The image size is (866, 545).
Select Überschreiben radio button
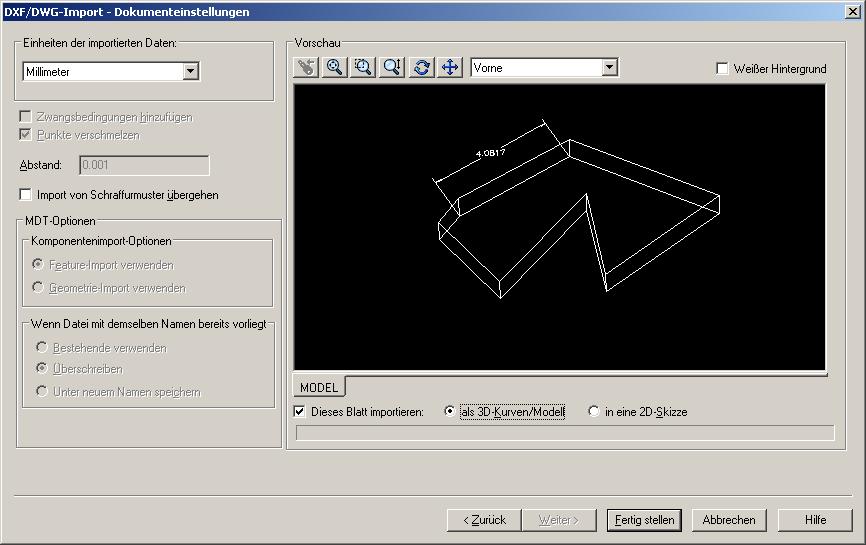pos(41,368)
